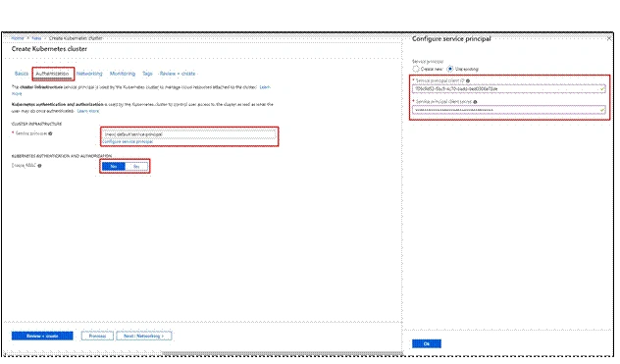Click the CLUSTER INFRASTRUCTURE section label

(36, 124)
